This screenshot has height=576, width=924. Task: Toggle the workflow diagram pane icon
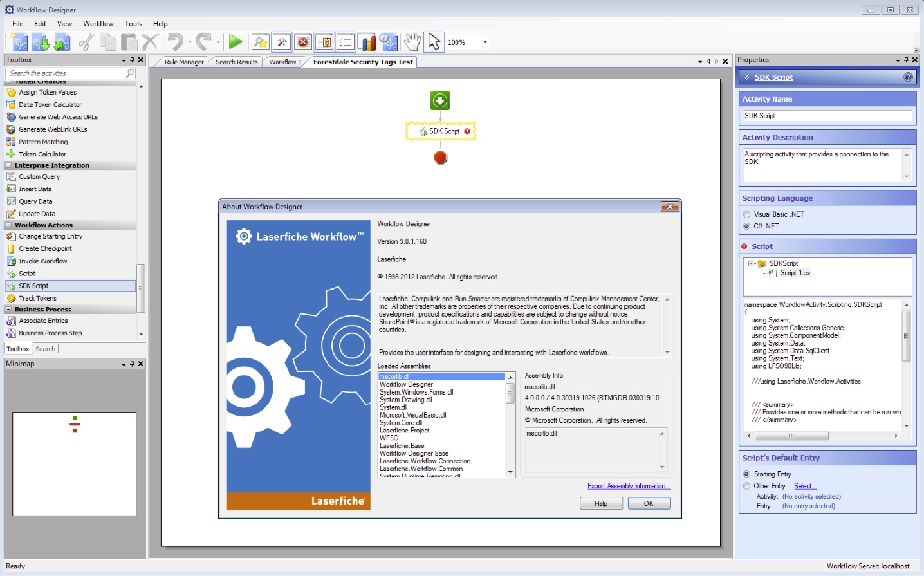coord(324,42)
